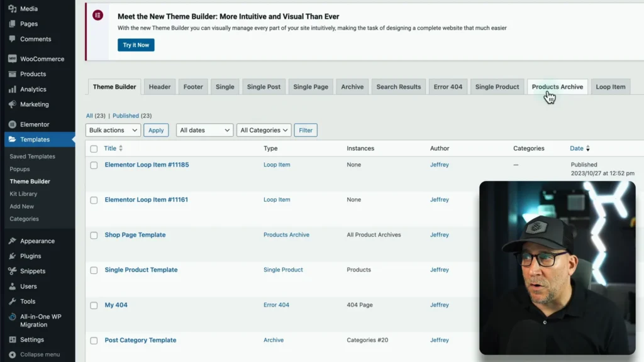Select the Loop Item tab

610,87
